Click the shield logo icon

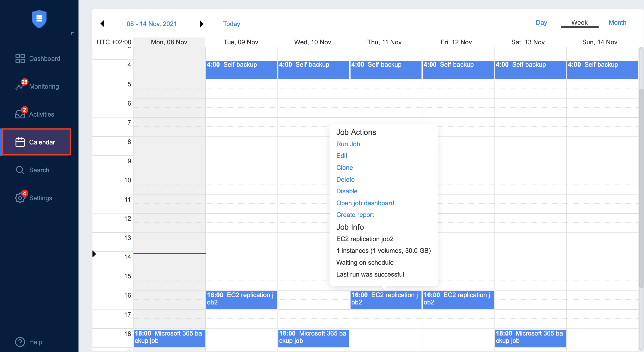point(39,19)
